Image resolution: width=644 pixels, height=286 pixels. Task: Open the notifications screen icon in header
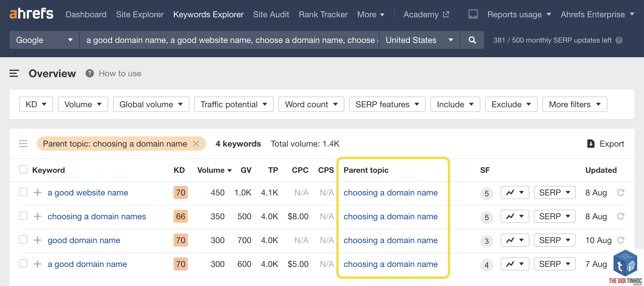473,14
